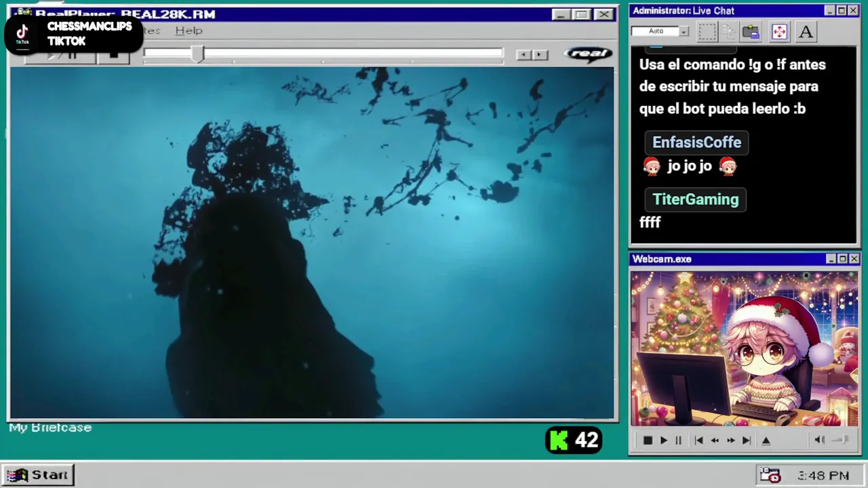Click the RealPlayer video display area
Viewport: 868px width, 488px height.
point(312,243)
